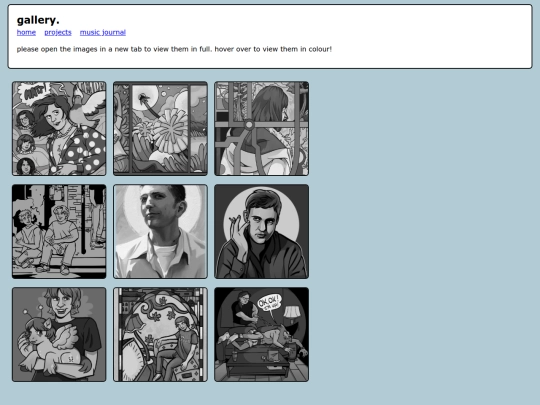Open the home link
The height and width of the screenshot is (405, 540).
tap(26, 32)
